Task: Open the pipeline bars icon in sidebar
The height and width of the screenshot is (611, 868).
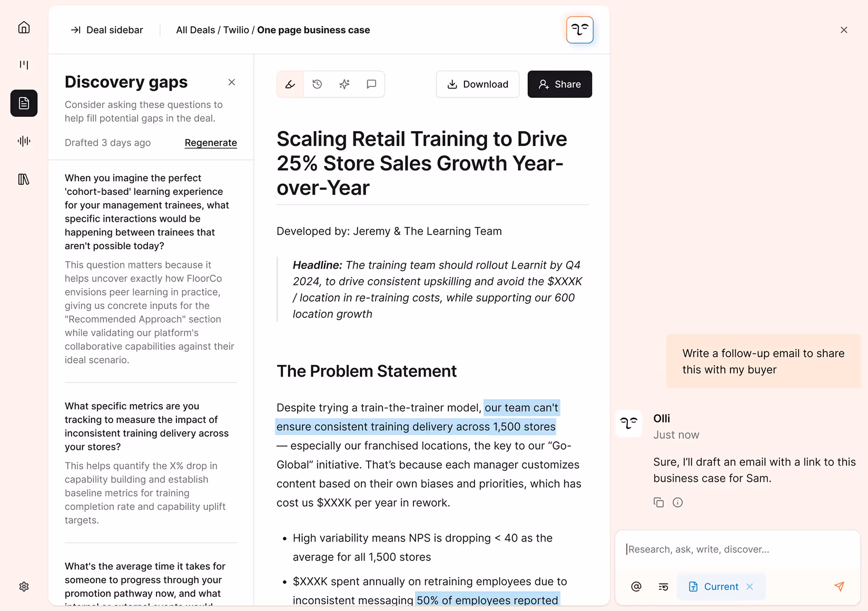Action: coord(24,65)
